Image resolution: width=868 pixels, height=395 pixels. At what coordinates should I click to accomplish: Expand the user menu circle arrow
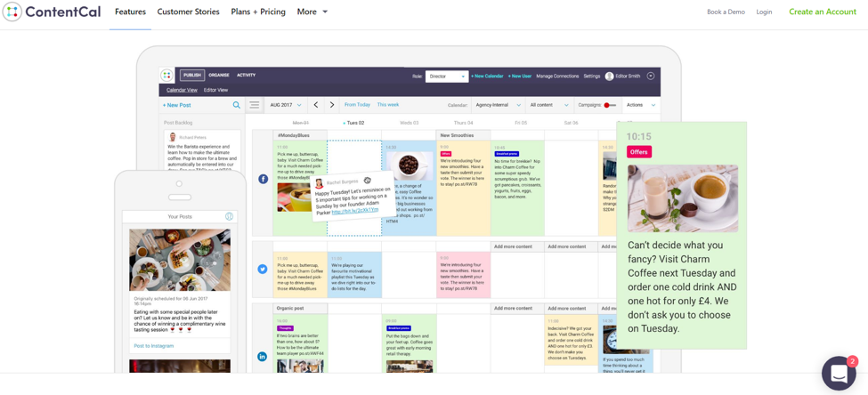point(651,77)
